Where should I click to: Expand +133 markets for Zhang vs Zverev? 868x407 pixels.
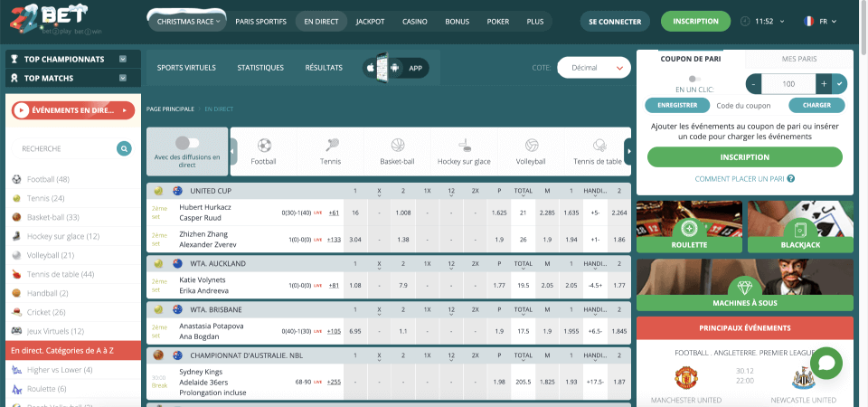point(334,239)
